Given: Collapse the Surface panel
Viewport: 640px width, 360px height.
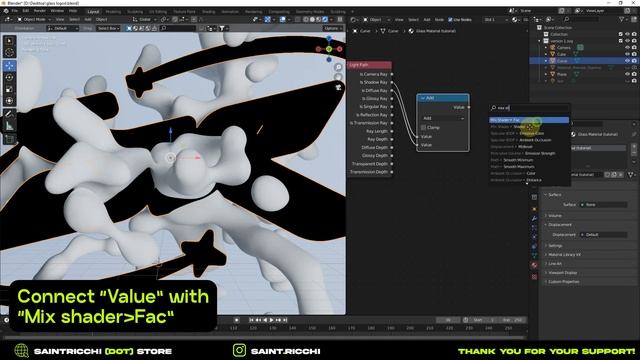Looking at the screenshot, I should click(x=554, y=195).
